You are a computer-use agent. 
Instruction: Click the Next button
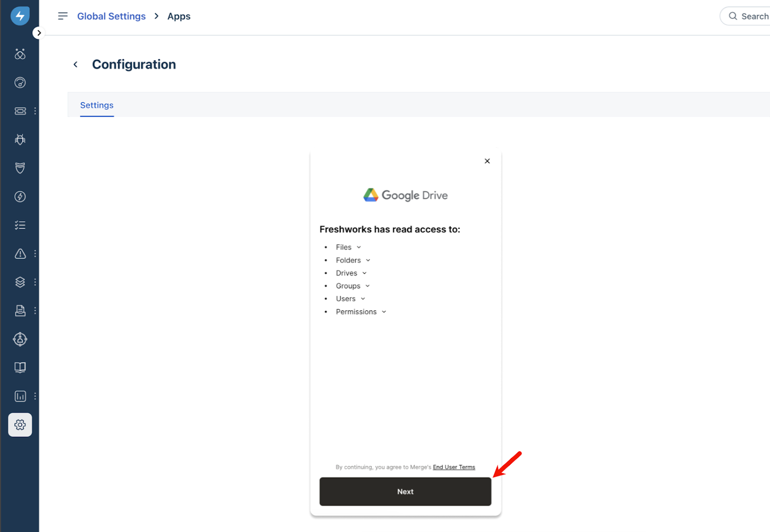(405, 492)
